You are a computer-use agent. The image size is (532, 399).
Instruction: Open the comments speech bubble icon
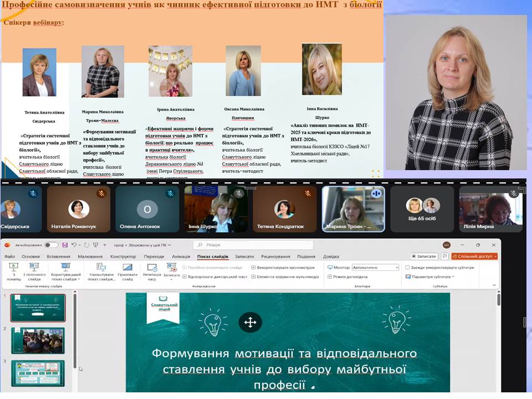pos(445,256)
